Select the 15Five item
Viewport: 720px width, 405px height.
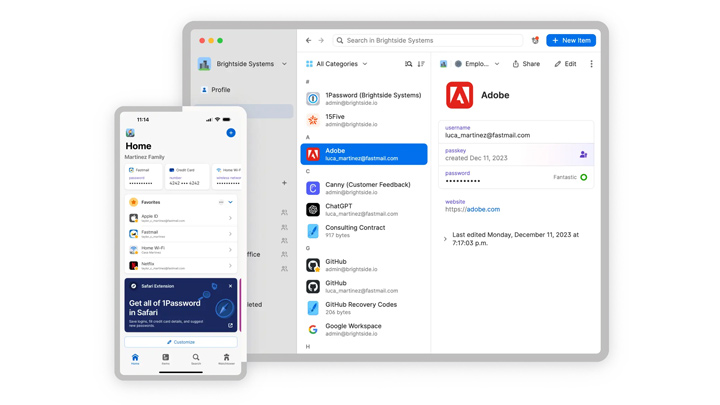click(364, 120)
